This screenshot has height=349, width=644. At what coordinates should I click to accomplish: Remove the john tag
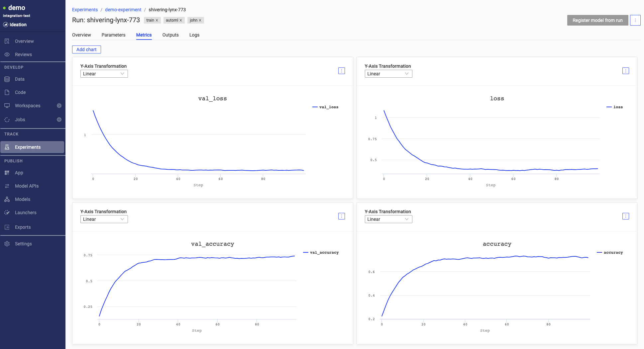[x=200, y=21]
